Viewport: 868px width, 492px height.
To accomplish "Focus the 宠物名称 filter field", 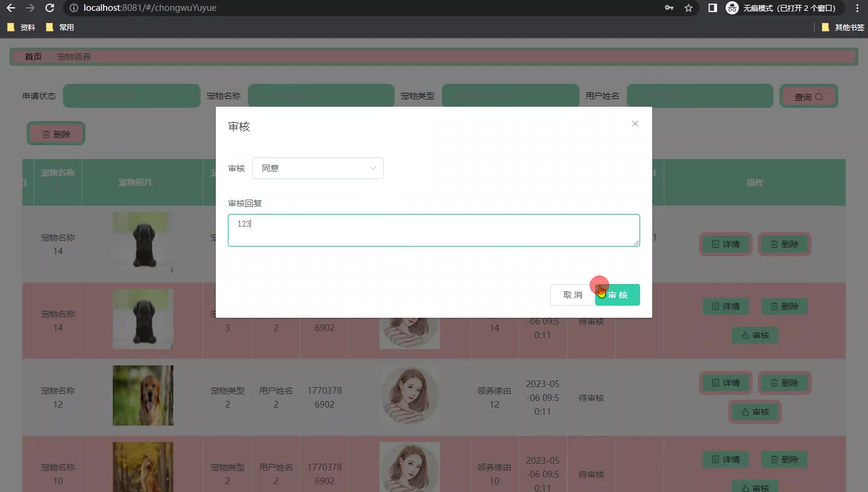I will (321, 96).
